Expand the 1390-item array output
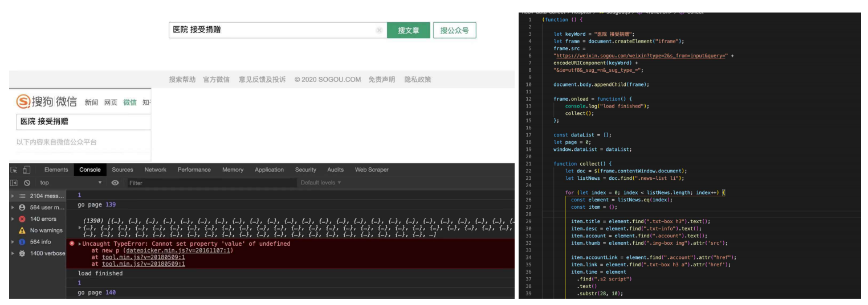Viewport: 868px width, 305px height. [80, 227]
